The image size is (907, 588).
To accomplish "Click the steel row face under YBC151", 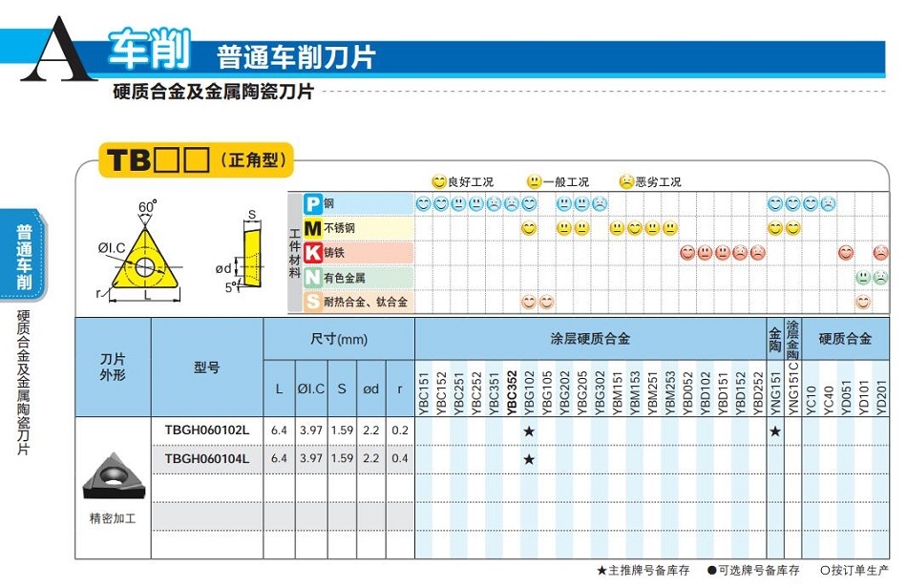I will (x=423, y=203).
